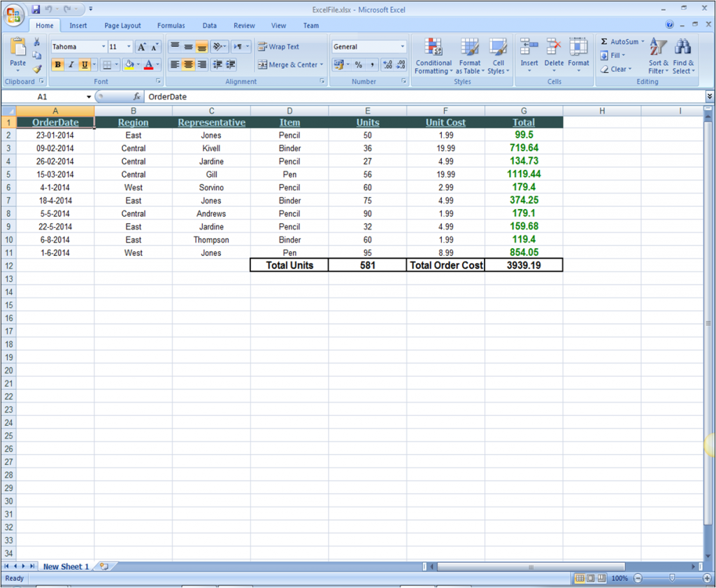This screenshot has width=716, height=588.
Task: Click the AutoSum button
Action: click(x=619, y=42)
